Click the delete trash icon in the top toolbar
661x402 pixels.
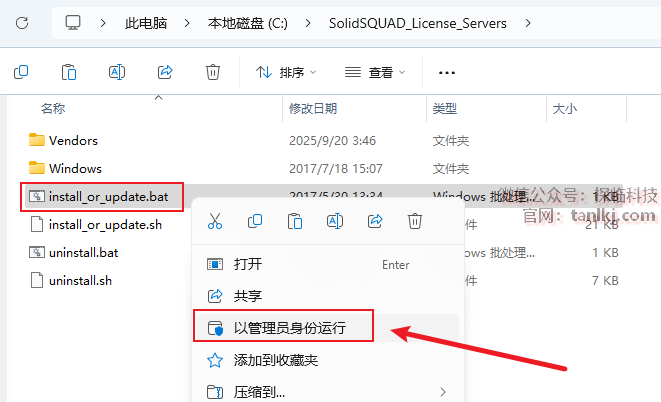213,72
